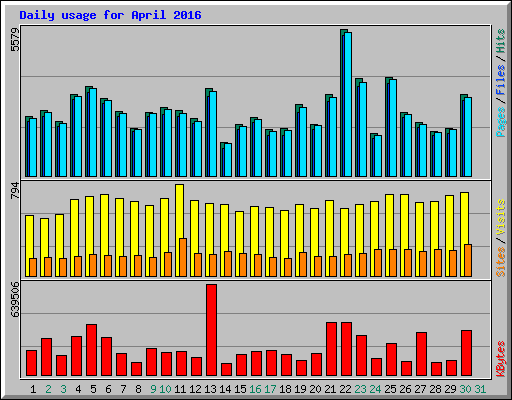
Task: Click day label 5 on the x-axis
Action: point(93,389)
